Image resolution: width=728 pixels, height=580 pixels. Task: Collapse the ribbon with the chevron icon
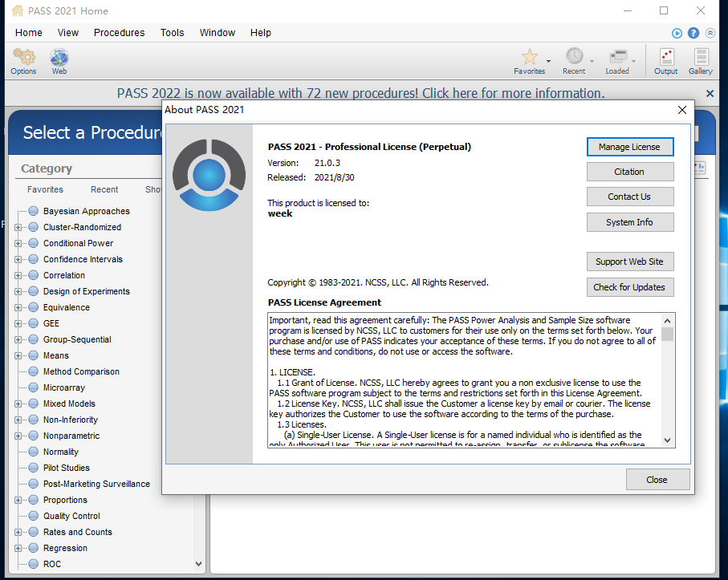coord(710,33)
